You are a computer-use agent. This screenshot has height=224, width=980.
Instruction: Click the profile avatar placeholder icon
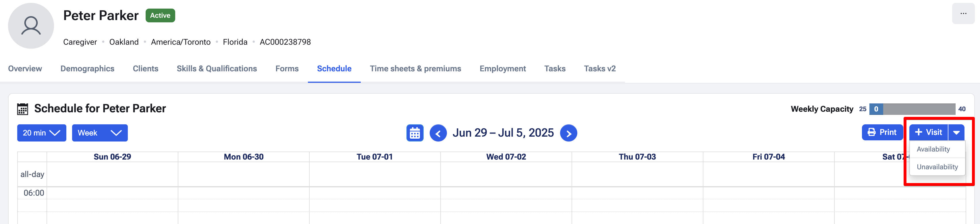click(x=31, y=26)
